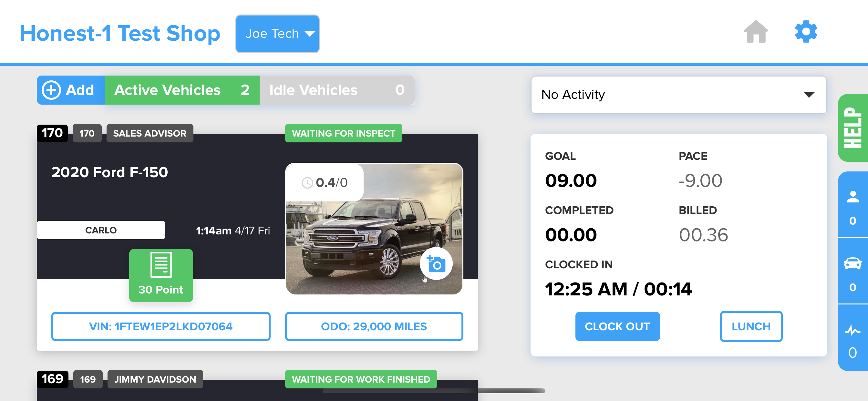The width and height of the screenshot is (868, 401).
Task: Click the horizontal scrollbar at the bottom
Action: (434, 391)
